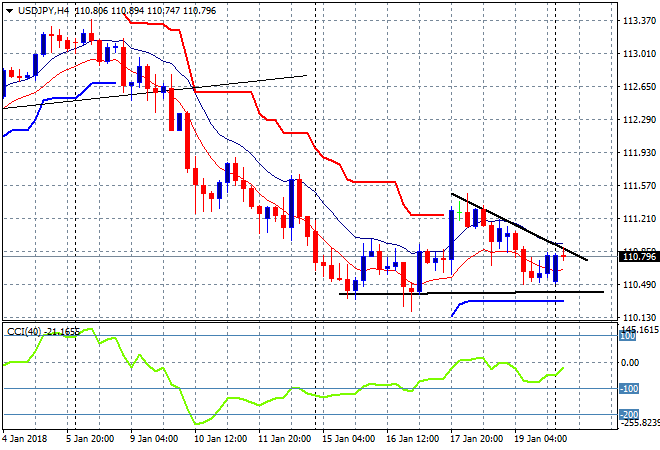This screenshot has height=450, width=660.
Task: Select the CCI -200 level label
Action: click(629, 415)
